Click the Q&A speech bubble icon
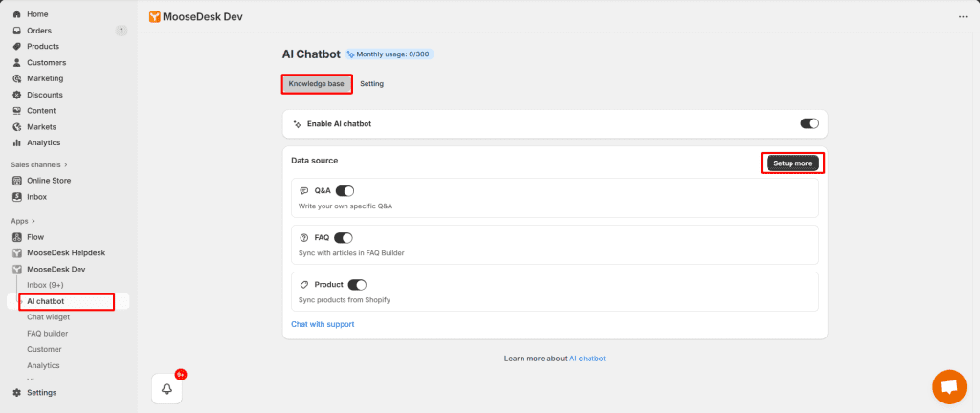This screenshot has width=980, height=413. pos(304,191)
